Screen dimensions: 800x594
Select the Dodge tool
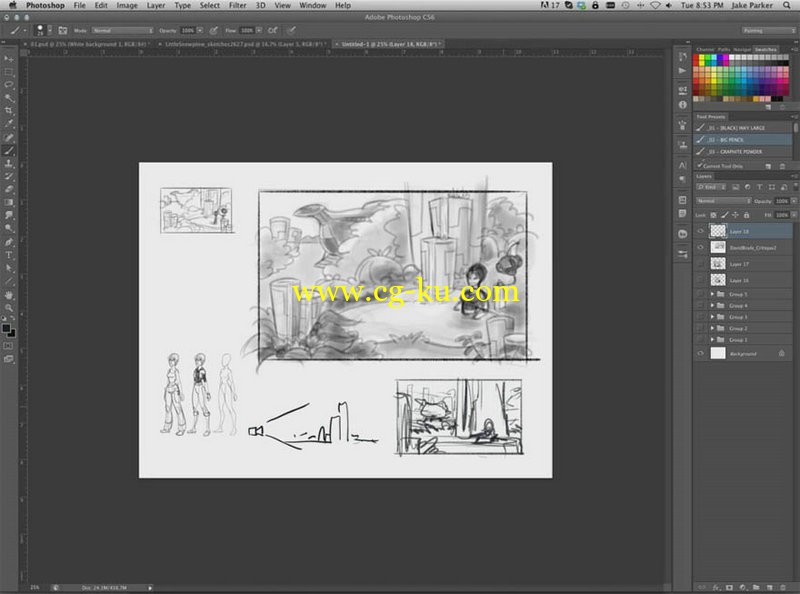pyautogui.click(x=9, y=229)
